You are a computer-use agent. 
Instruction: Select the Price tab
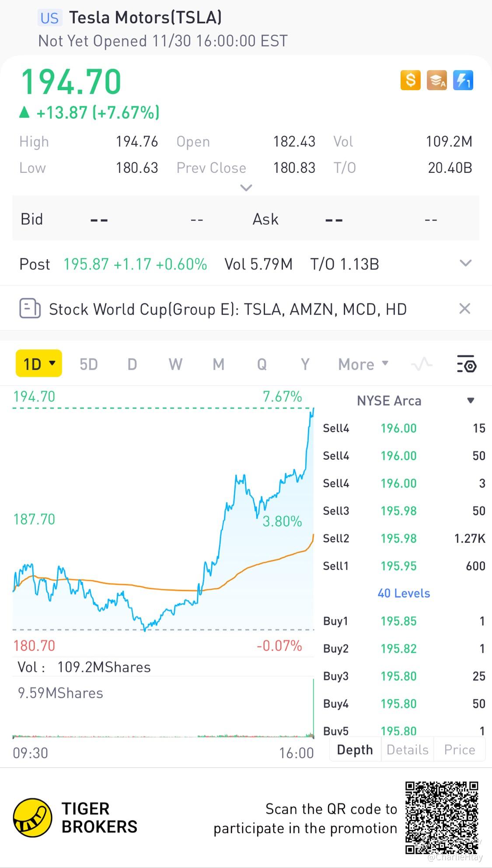(459, 750)
